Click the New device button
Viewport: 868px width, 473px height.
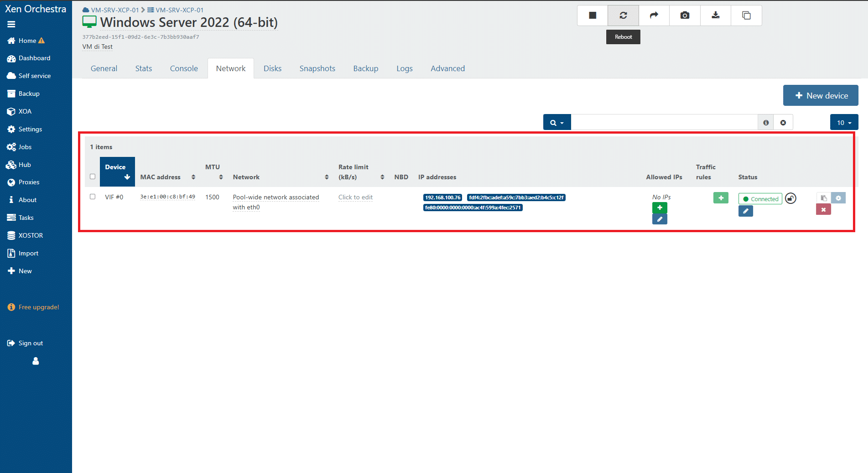point(821,95)
